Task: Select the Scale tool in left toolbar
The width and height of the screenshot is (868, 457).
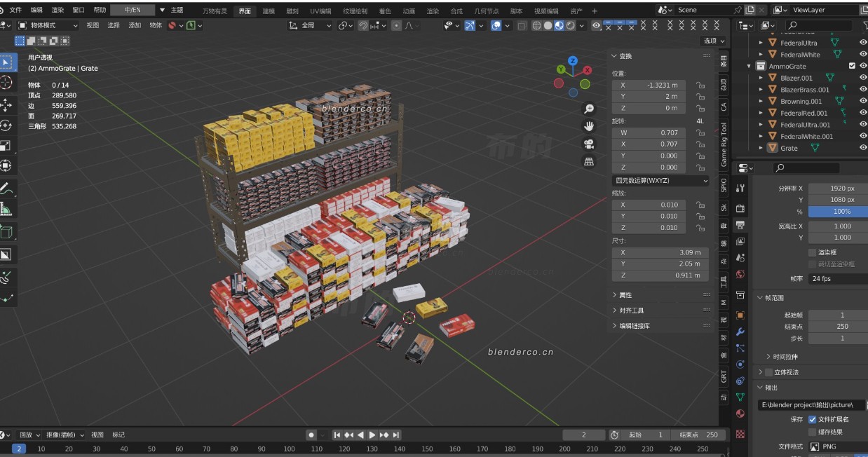Action: point(6,146)
